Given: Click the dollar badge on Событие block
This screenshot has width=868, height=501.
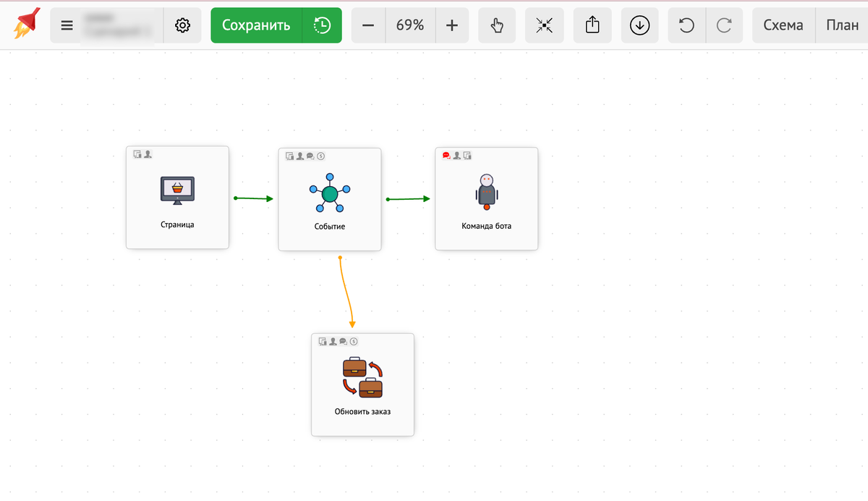Looking at the screenshot, I should [321, 156].
